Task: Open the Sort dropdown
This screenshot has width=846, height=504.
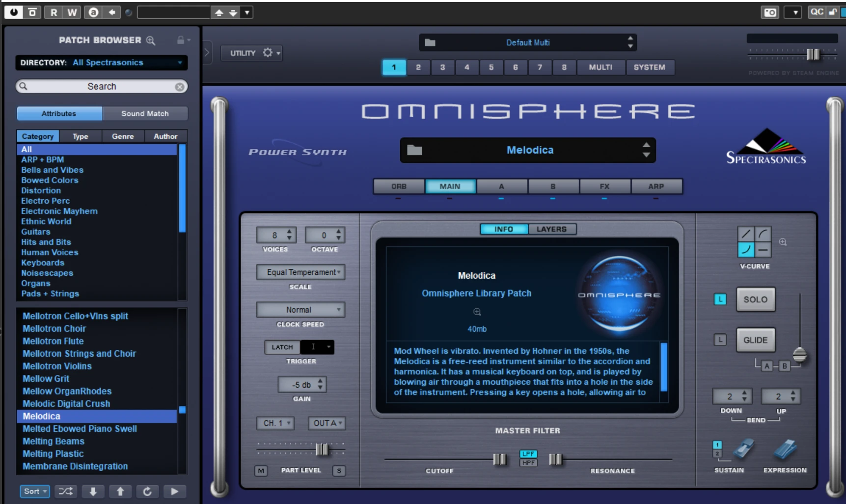Action: tap(34, 491)
